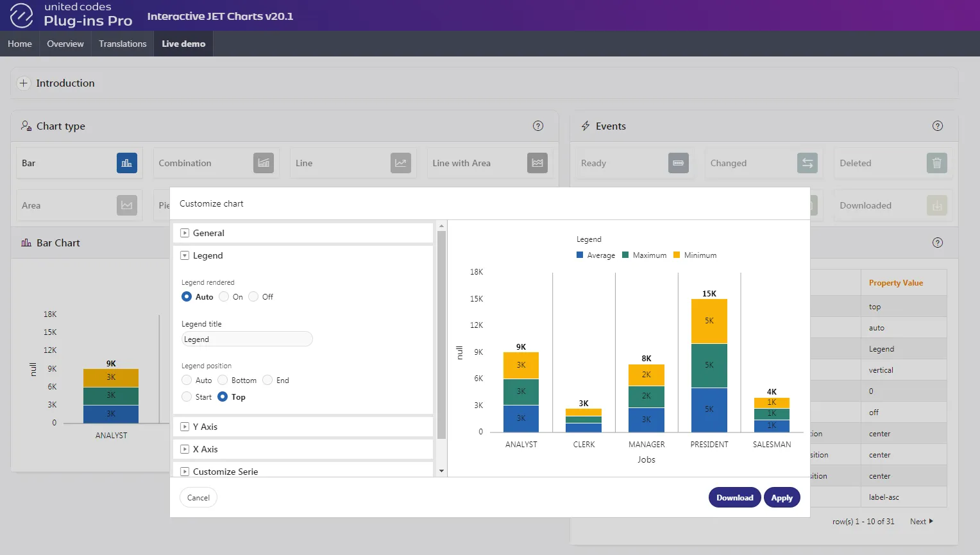Toggle the Average legend color swatch
The image size is (980, 555).
pos(580,255)
